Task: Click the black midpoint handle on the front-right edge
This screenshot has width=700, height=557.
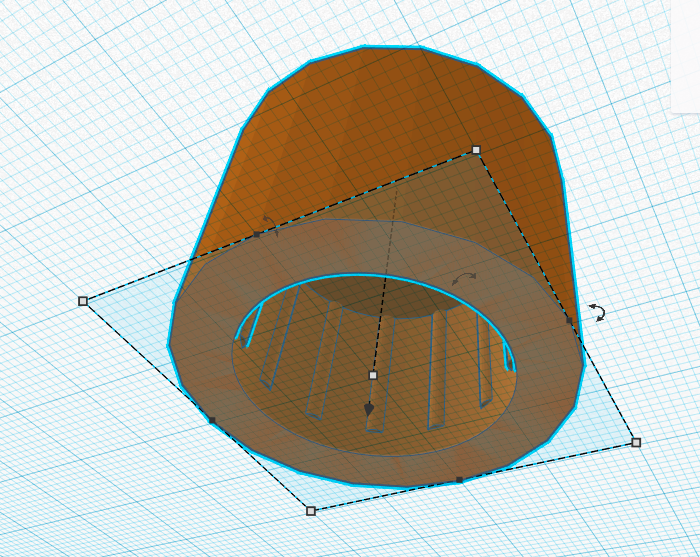Action: click(459, 480)
